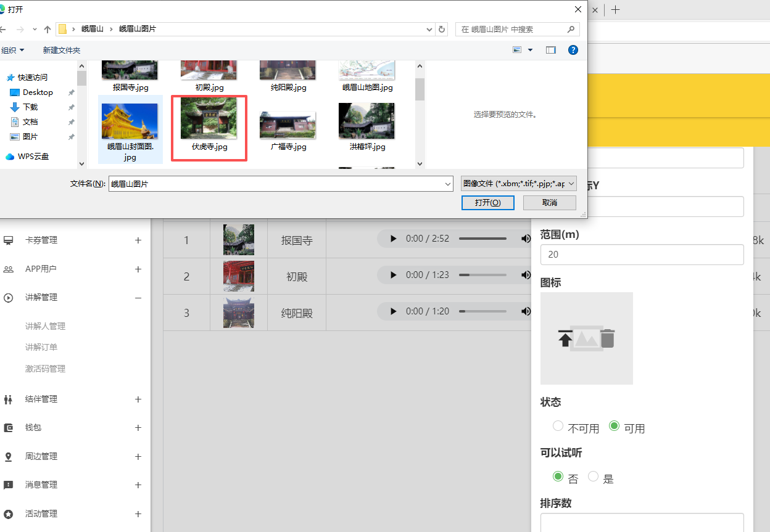Go back in file dialog navigation
This screenshot has height=532, width=770.
point(2,29)
